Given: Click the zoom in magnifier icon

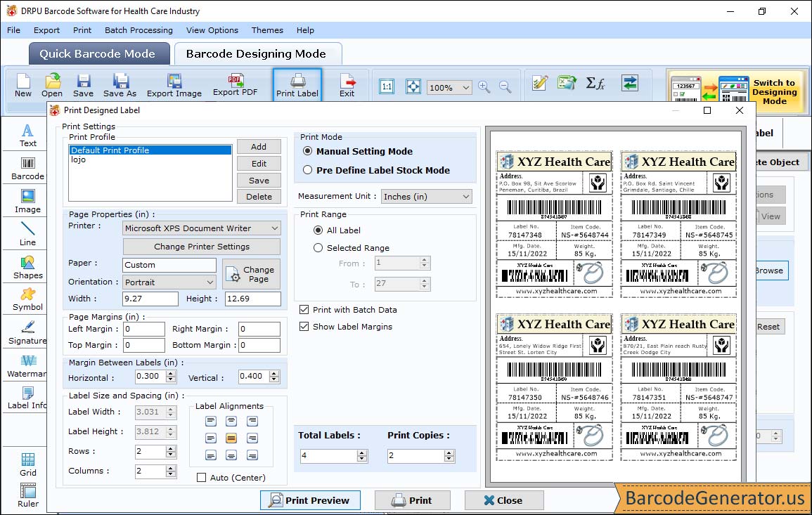Looking at the screenshot, I should coord(484,86).
